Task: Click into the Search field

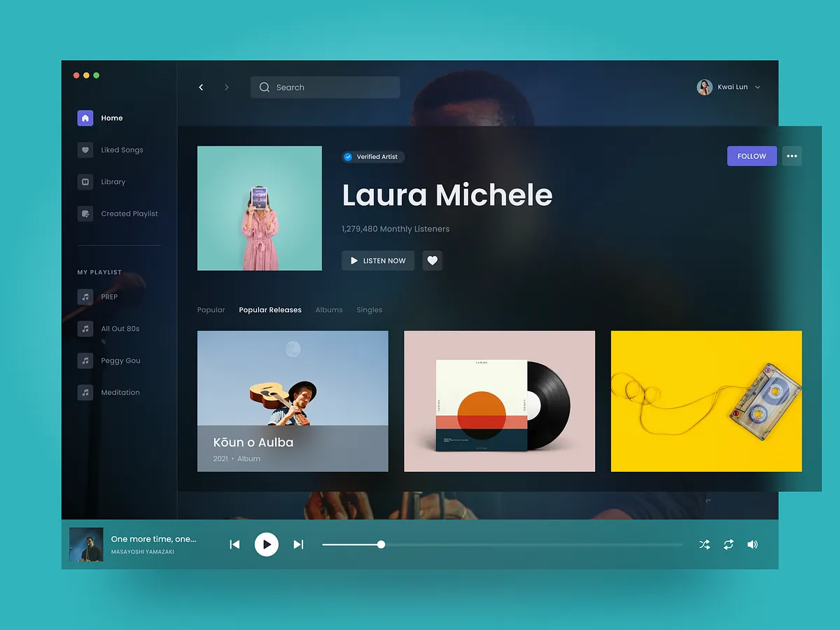Action: pyautogui.click(x=325, y=87)
